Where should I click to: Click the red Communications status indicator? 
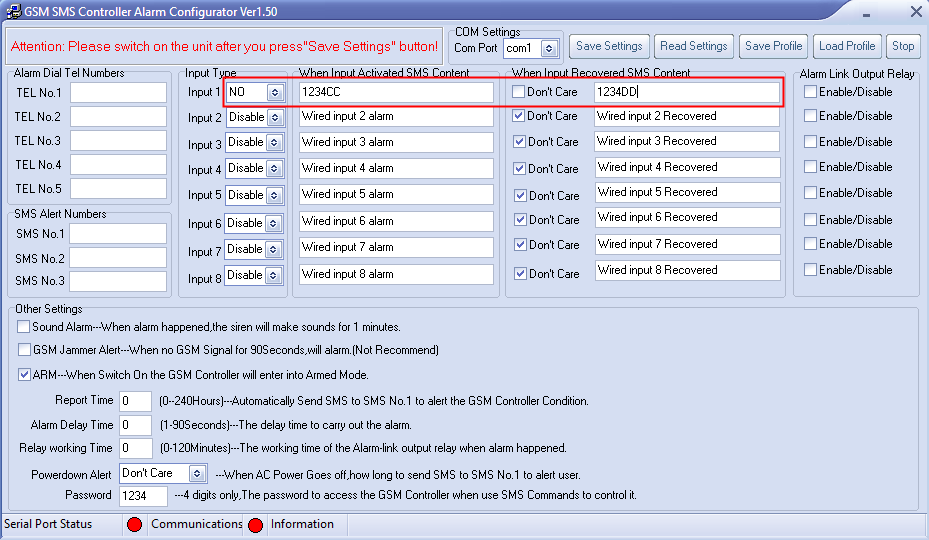point(134,524)
